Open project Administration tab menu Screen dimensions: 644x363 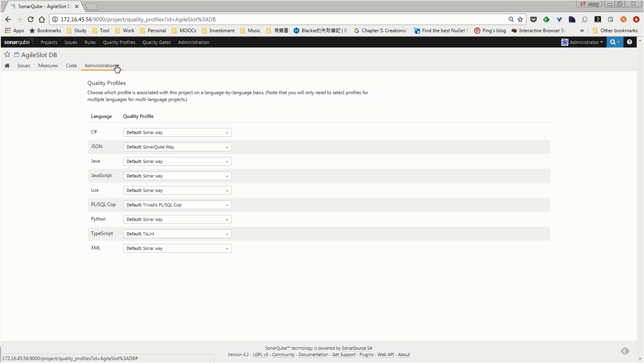(x=101, y=66)
